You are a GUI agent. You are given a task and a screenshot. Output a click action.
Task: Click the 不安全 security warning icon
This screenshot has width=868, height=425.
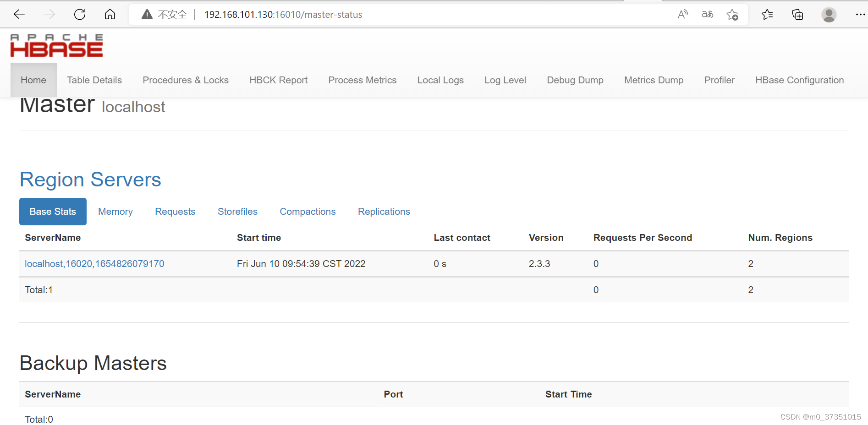pyautogui.click(x=147, y=14)
